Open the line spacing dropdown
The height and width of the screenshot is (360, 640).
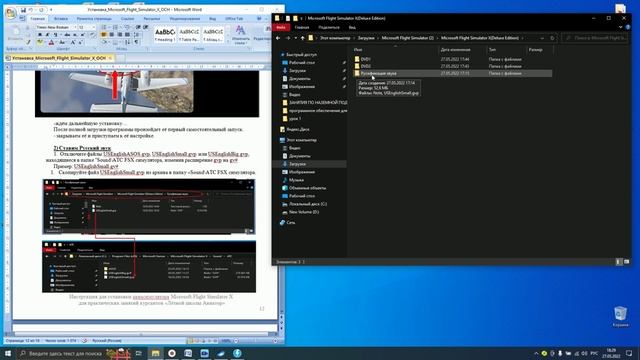pyautogui.click(x=137, y=35)
